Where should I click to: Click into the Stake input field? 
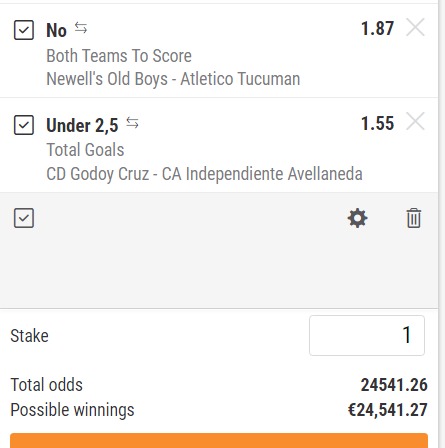click(367, 335)
